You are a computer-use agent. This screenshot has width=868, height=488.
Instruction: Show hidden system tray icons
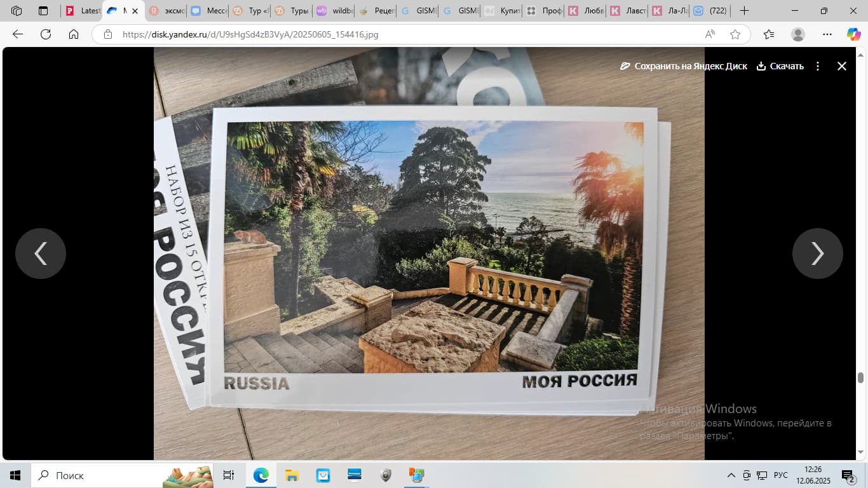[x=731, y=475]
